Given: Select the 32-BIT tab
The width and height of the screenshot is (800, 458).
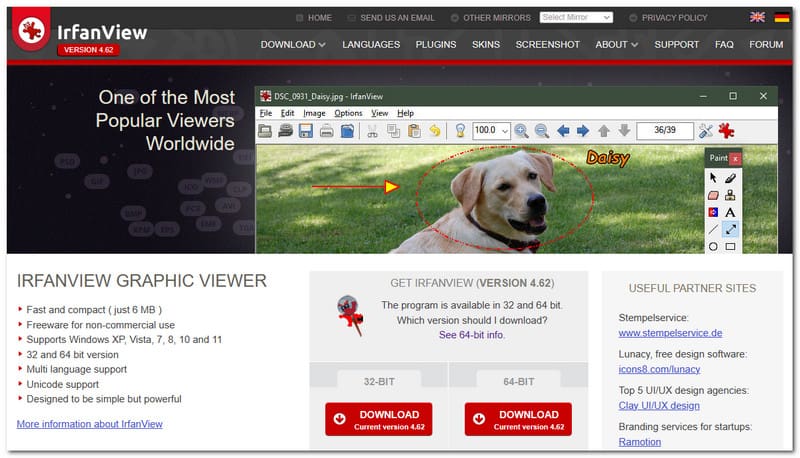Looking at the screenshot, I should tap(379, 381).
